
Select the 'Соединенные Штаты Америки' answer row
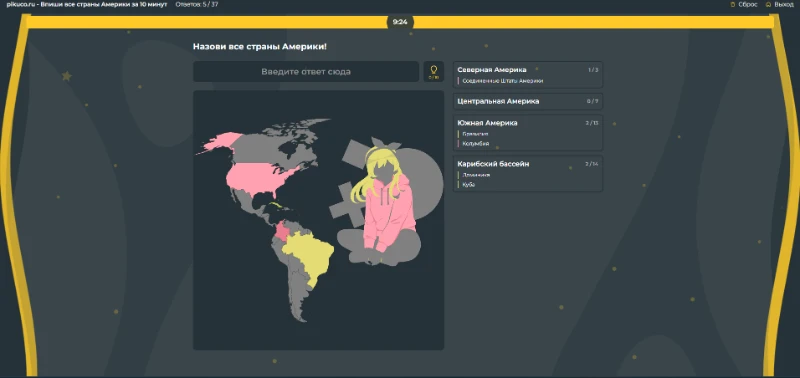(503, 81)
